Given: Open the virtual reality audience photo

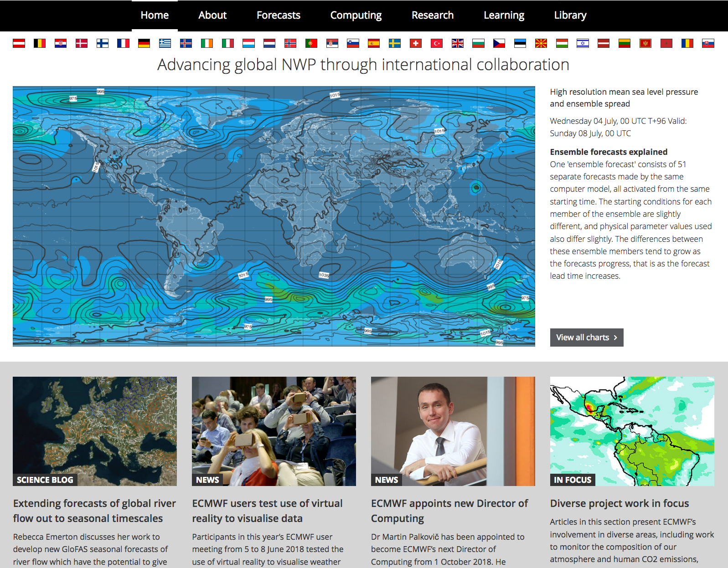Looking at the screenshot, I should tap(274, 431).
